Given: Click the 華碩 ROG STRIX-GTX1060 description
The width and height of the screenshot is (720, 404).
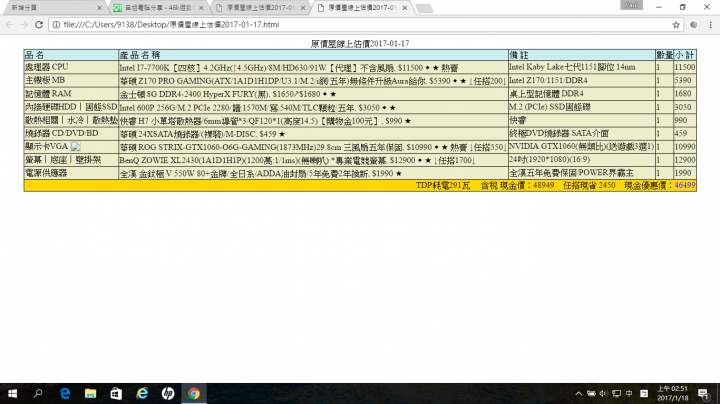Looking at the screenshot, I should click(x=313, y=148).
